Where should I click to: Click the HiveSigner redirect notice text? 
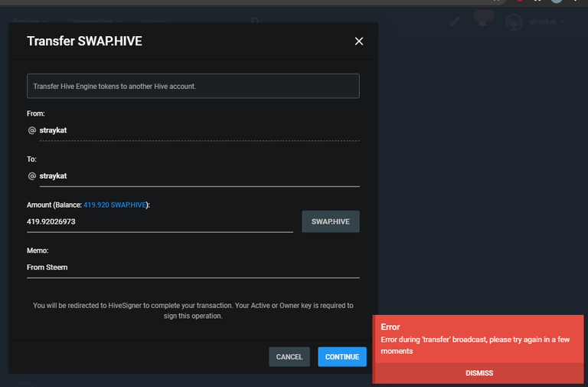click(193, 311)
